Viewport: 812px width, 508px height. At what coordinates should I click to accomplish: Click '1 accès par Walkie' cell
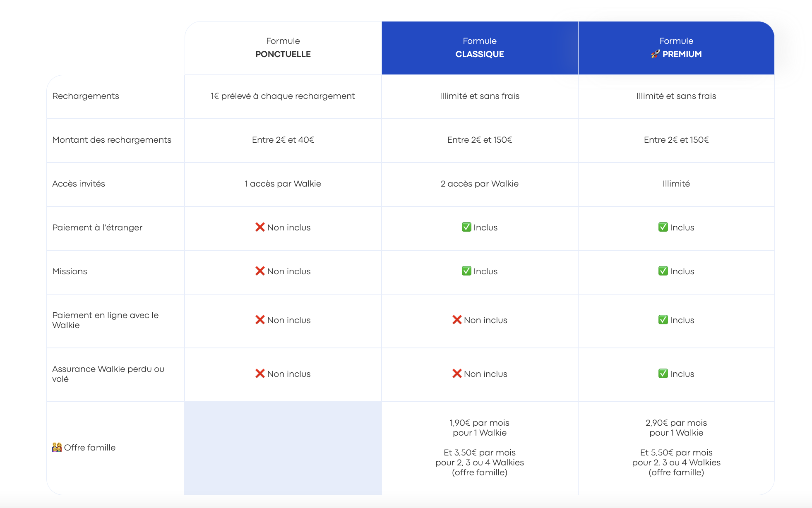[x=283, y=184]
